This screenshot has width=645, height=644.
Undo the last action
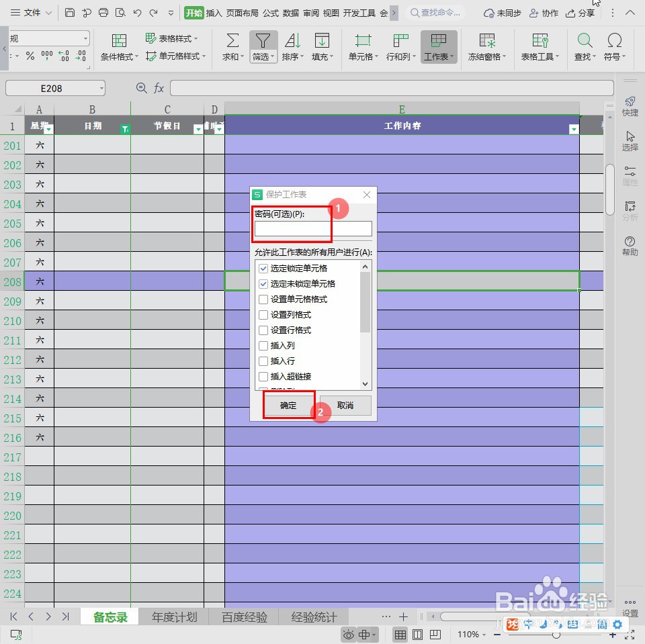137,13
